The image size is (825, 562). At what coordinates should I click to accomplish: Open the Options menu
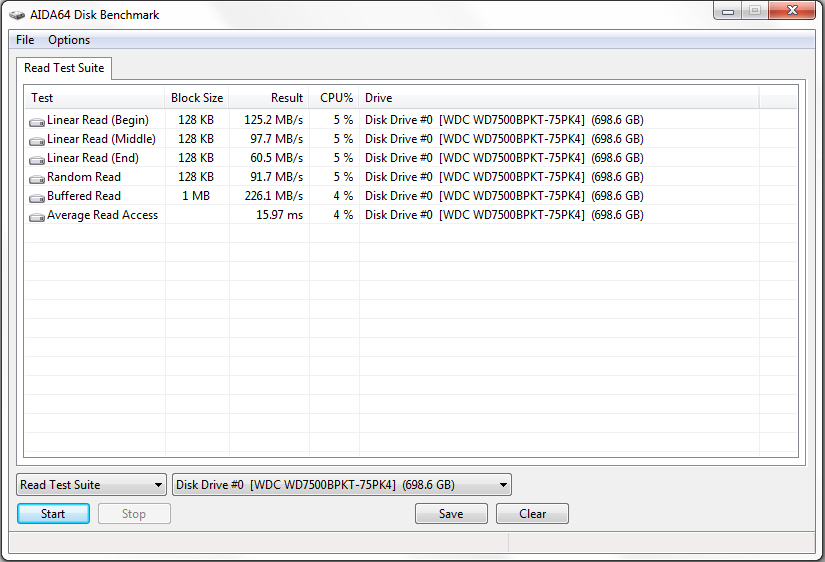(x=69, y=40)
